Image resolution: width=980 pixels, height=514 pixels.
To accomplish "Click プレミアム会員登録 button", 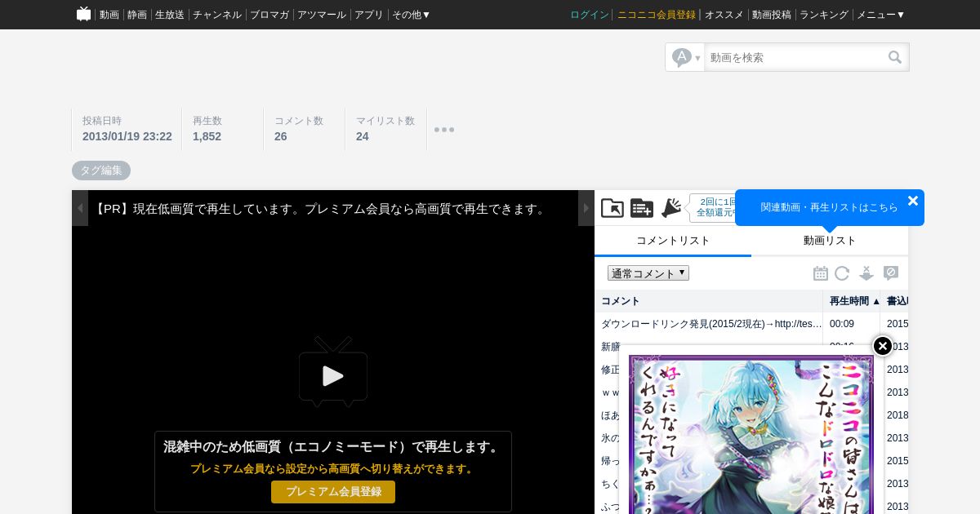I will pyautogui.click(x=333, y=492).
